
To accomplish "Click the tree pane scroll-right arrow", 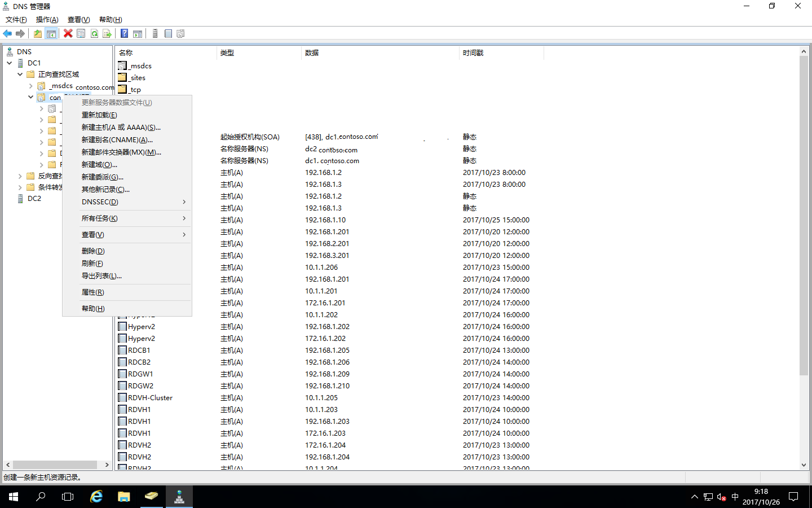I will point(107,465).
